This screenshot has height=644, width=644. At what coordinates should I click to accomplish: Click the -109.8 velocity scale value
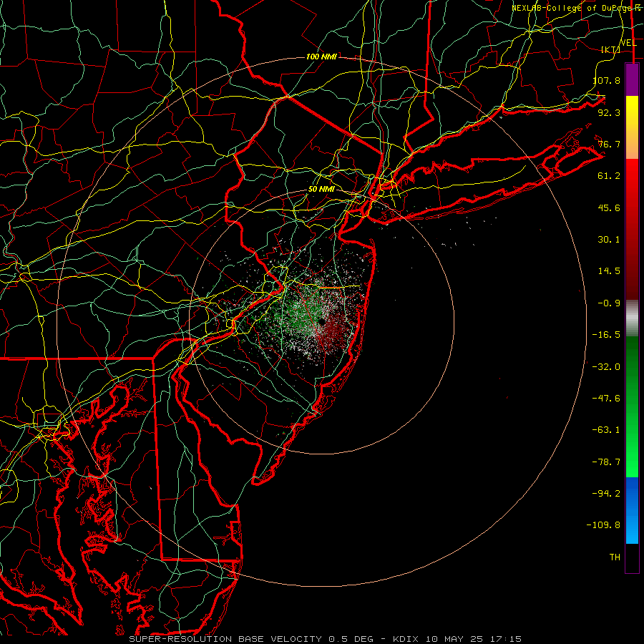point(603,525)
